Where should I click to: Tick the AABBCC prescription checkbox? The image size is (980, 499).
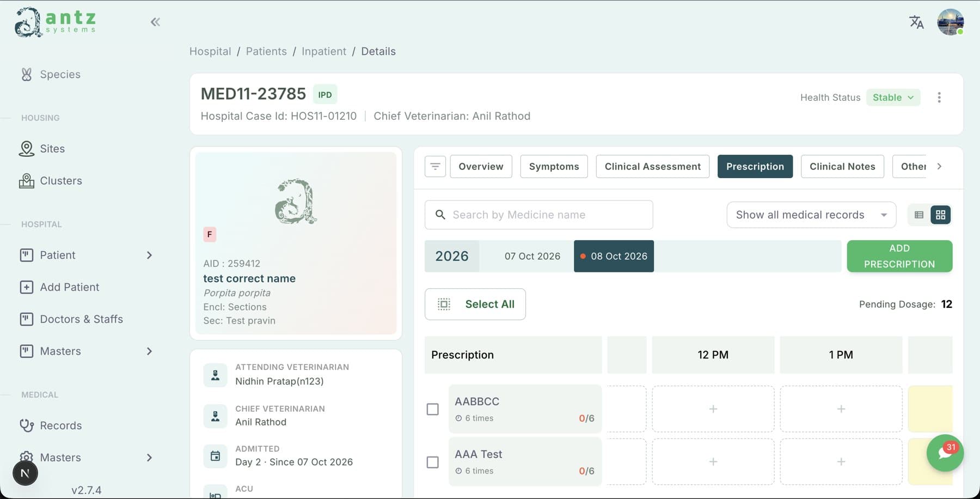(432, 409)
